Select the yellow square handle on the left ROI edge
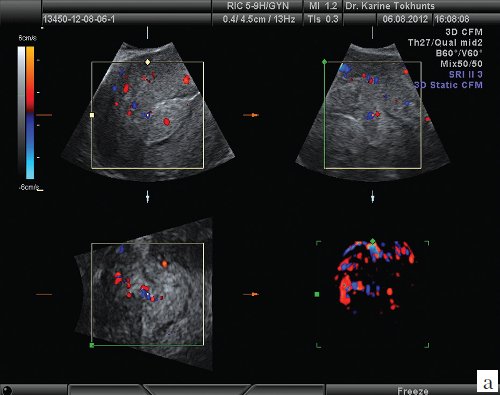Viewport: 500px width, 395px height. 92,115
